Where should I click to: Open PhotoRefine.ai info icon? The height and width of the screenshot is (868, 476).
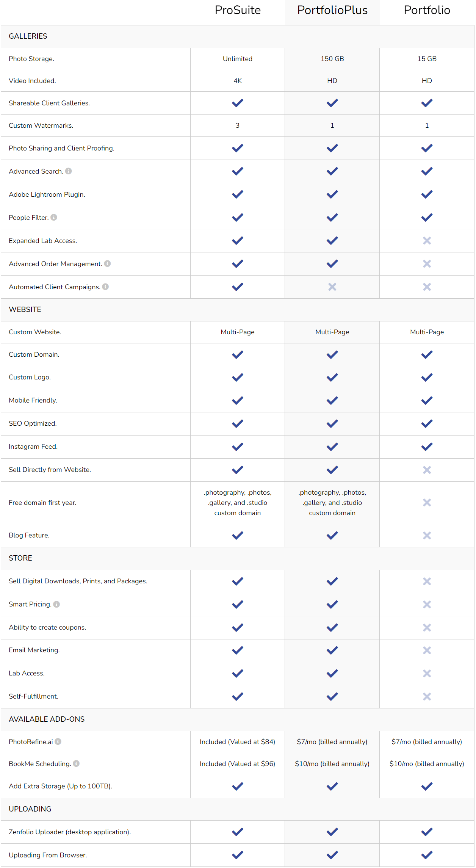(x=58, y=742)
